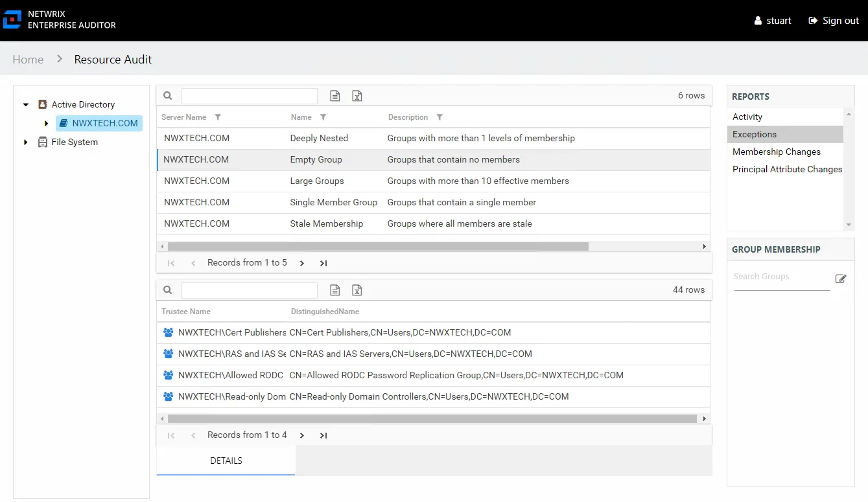Open the Description column filter
Viewport: 868px width, 502px height.
coord(440,117)
